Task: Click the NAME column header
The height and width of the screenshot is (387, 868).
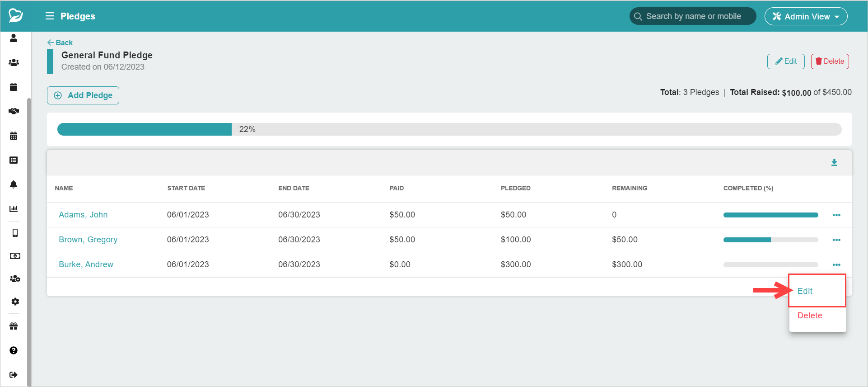Action: pyautogui.click(x=64, y=188)
